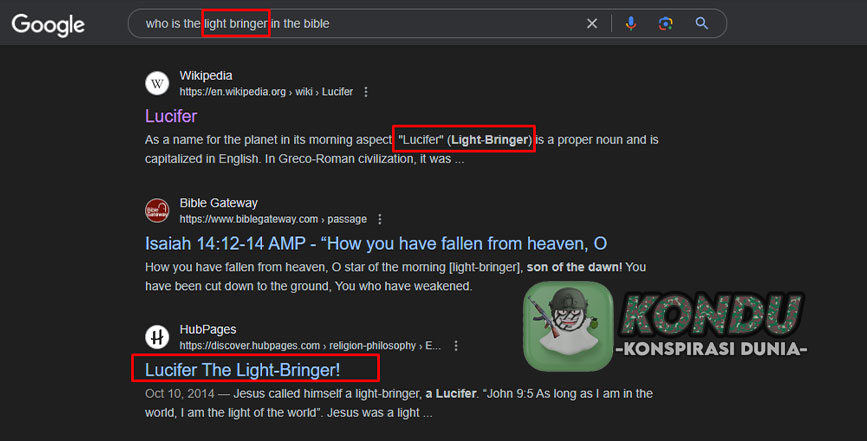The width and height of the screenshot is (867, 441).
Task: Open more options for Bible Gateway result
Action: tap(379, 219)
